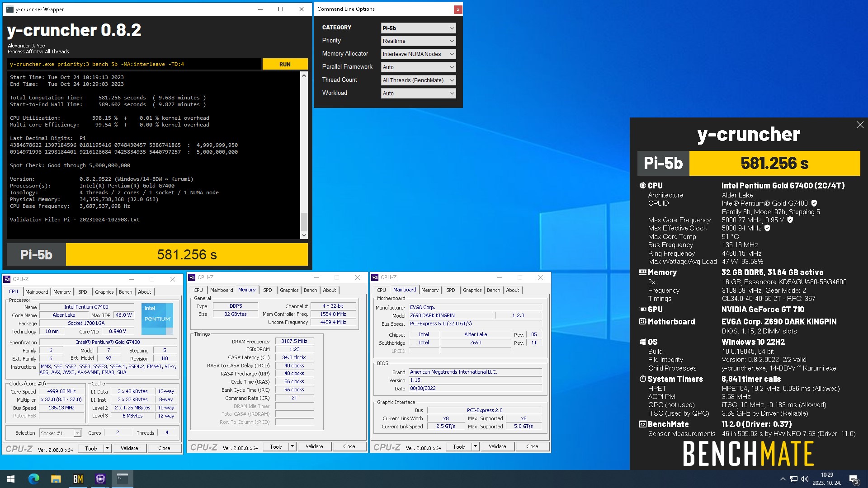The width and height of the screenshot is (868, 488).
Task: Show hidden system tray icons
Action: pos(783,479)
